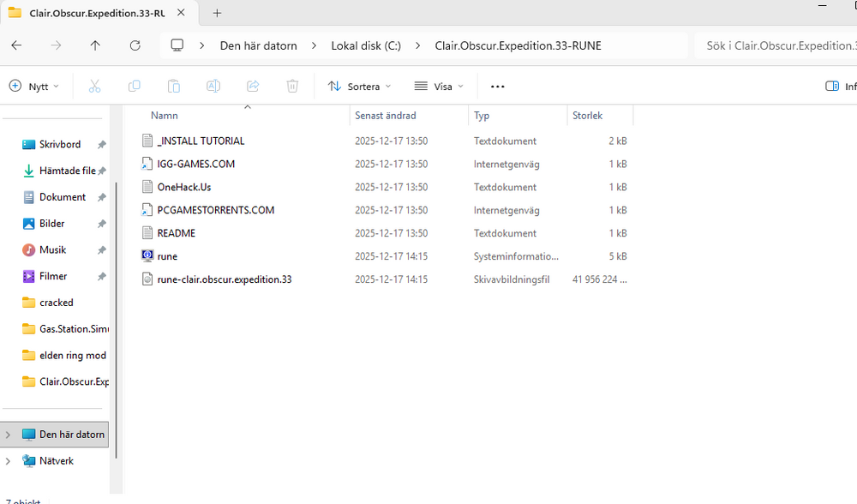Viewport: 857px width, 504px height.
Task: Open the three-dot more options menu
Action: (x=498, y=86)
